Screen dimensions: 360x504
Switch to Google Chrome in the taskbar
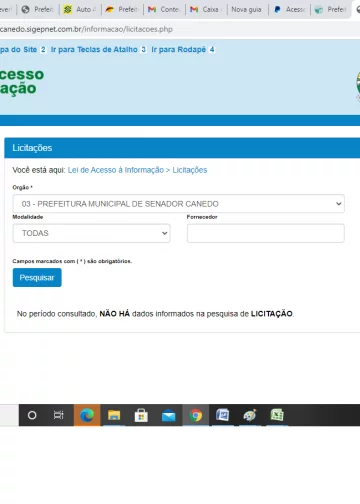pyautogui.click(x=196, y=415)
